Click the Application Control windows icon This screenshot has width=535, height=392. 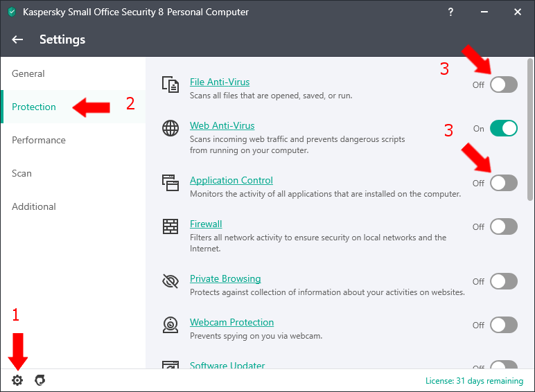point(170,183)
